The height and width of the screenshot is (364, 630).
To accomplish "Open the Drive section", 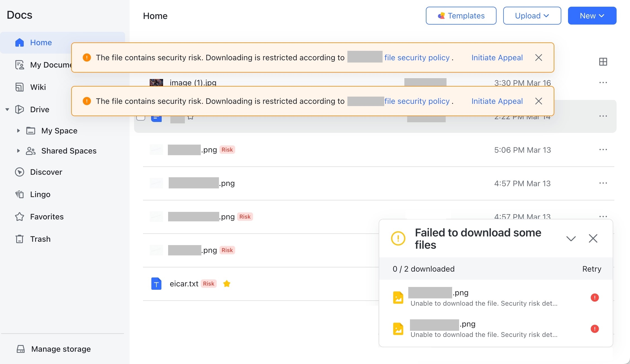I will (x=40, y=109).
